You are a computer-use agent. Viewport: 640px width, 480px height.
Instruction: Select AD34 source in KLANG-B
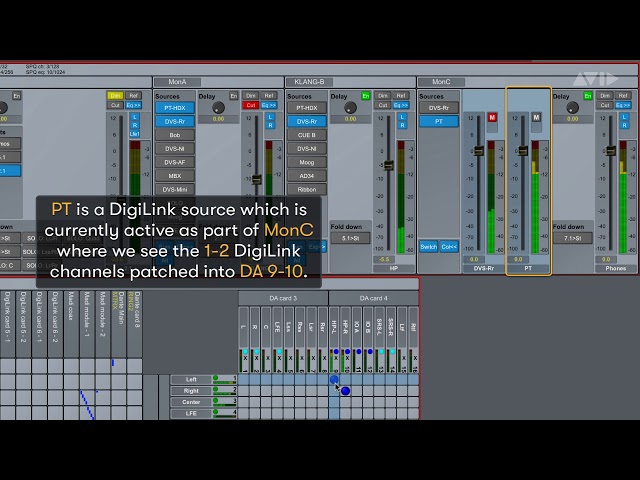[307, 176]
